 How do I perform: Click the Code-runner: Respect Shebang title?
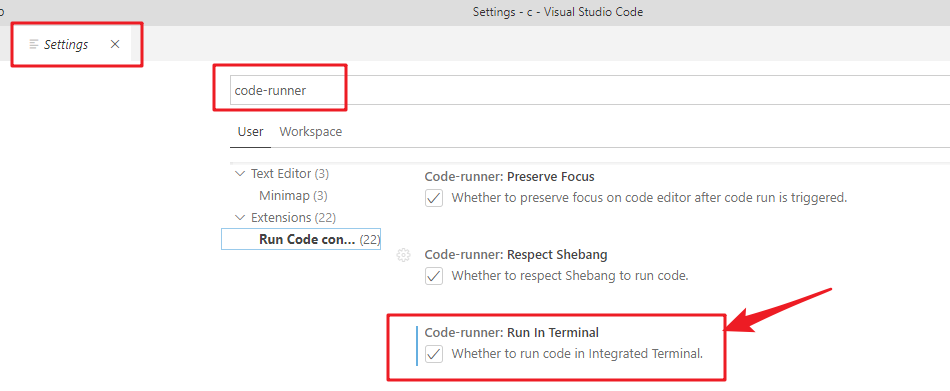[516, 255]
